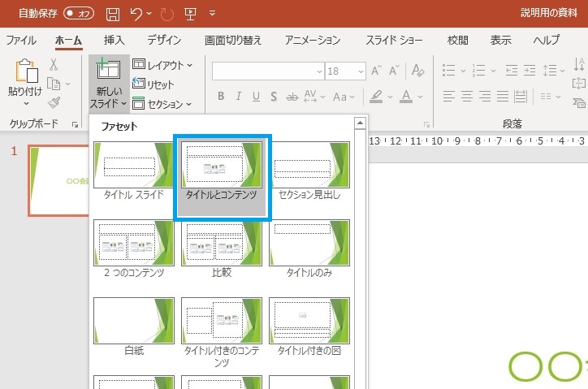Image resolution: width=588 pixels, height=389 pixels.
Task: Center text alignment icon
Action: (467, 97)
